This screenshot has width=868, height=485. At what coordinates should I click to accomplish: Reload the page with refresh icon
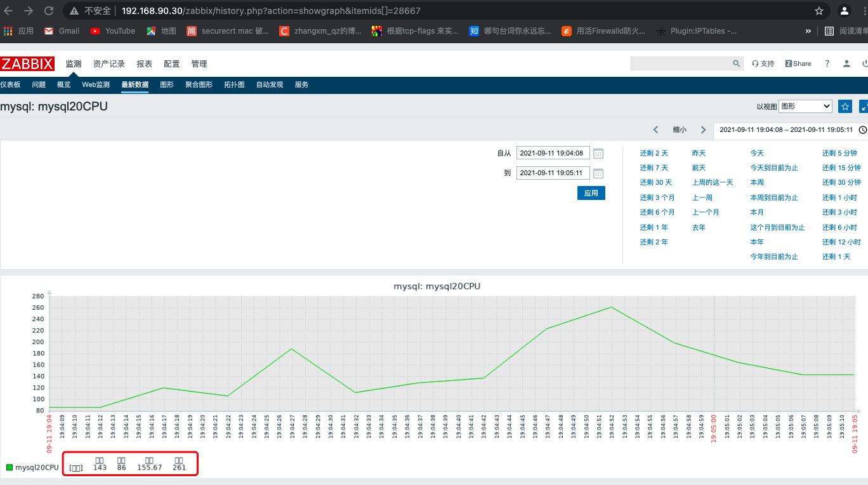[x=49, y=11]
